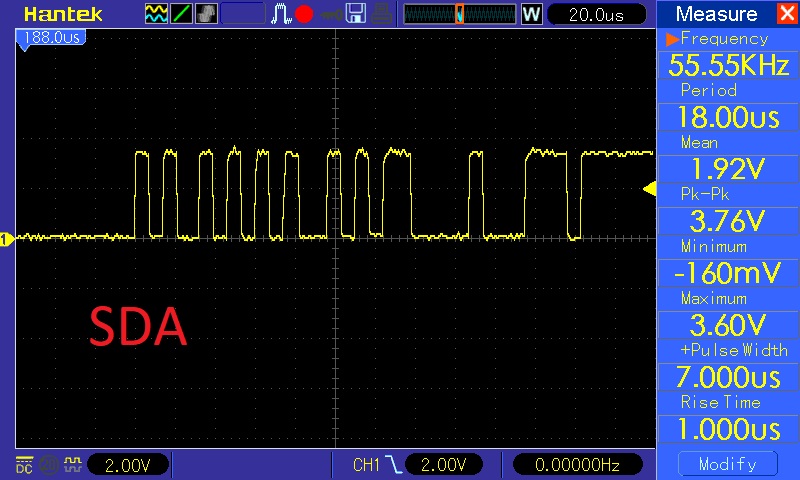Click the channel 2.00V per division readout
800x480 pixels.
[x=128, y=465]
